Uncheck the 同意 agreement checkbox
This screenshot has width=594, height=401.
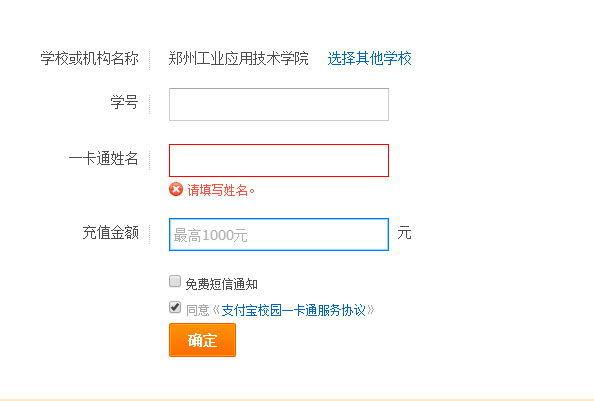pos(175,307)
